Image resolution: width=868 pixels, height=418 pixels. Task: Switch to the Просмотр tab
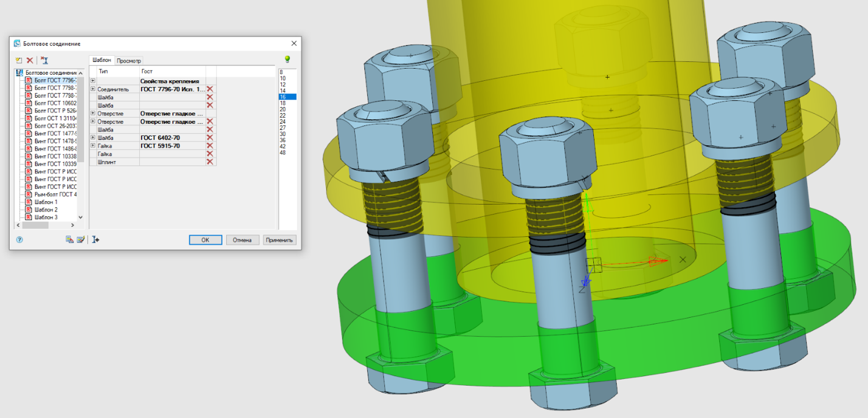pyautogui.click(x=129, y=61)
